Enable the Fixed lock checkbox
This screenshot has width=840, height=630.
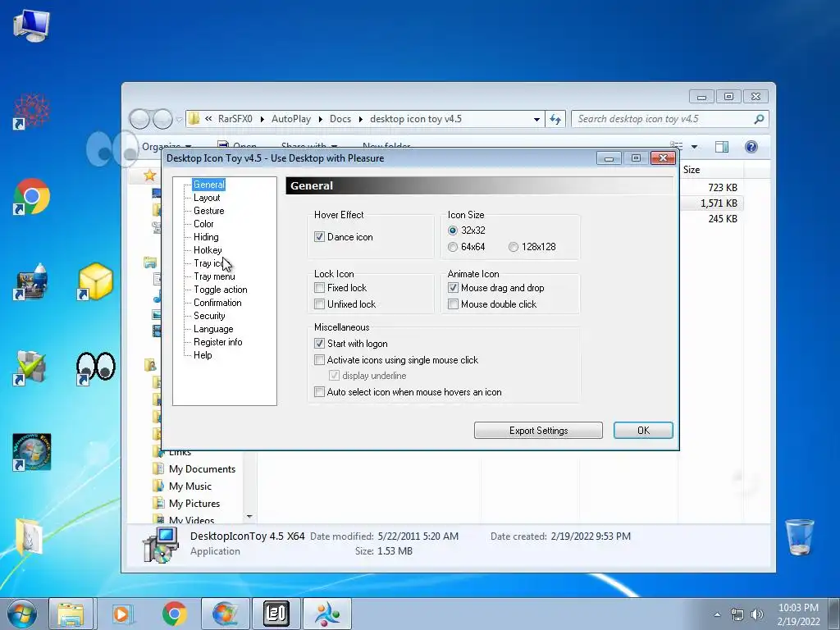coord(319,288)
